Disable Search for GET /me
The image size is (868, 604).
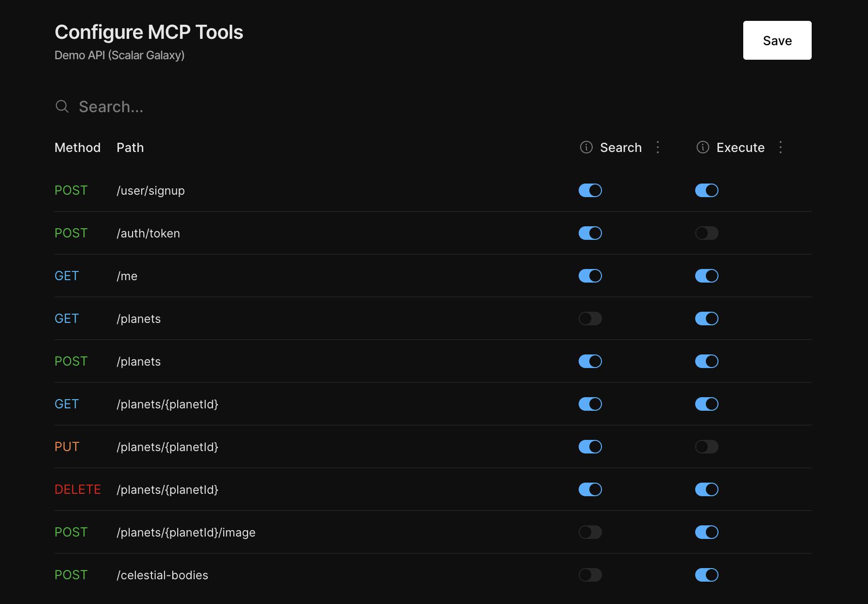[590, 276]
